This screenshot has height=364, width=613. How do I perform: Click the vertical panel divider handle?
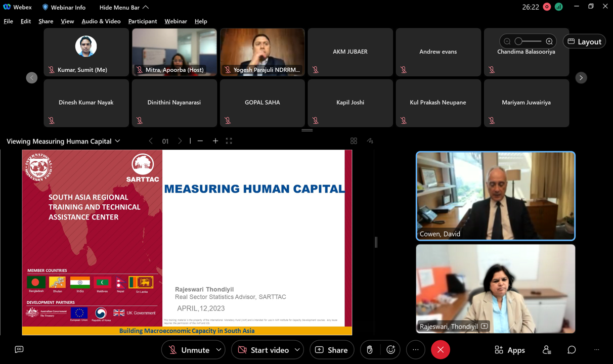pyautogui.click(x=376, y=242)
